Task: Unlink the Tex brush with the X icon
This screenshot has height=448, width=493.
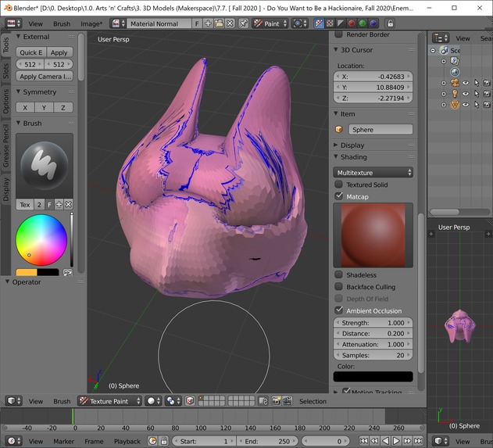Action: tap(68, 205)
